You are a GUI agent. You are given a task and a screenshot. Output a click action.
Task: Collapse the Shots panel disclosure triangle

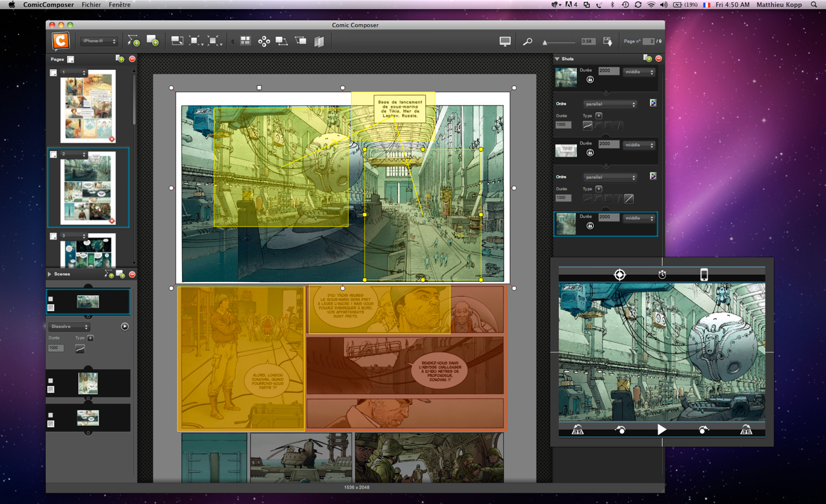click(557, 59)
